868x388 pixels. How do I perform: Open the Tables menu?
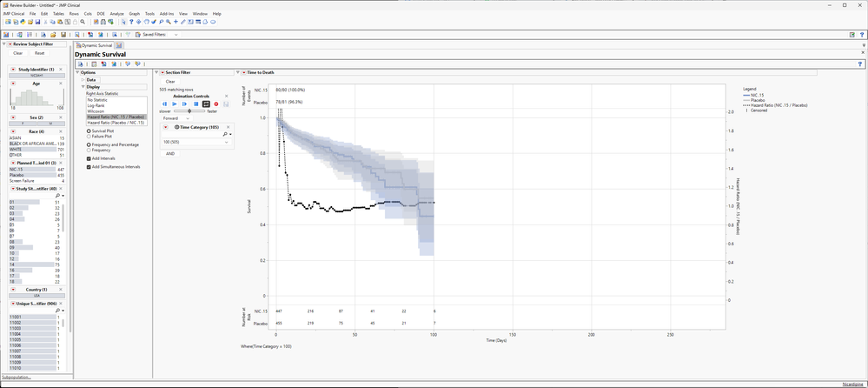coord(58,13)
